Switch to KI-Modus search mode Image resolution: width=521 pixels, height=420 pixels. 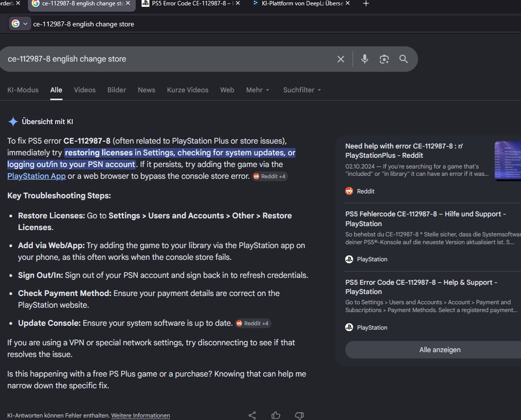23,90
